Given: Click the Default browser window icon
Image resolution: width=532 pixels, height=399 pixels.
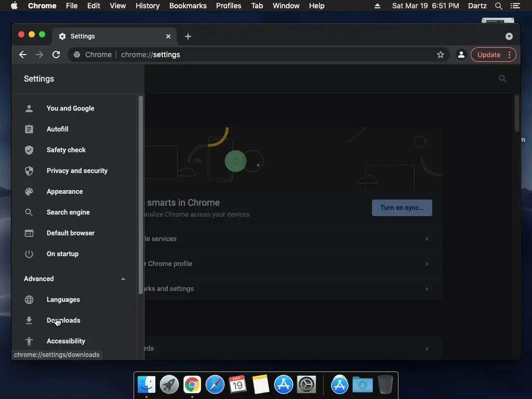Looking at the screenshot, I should click(29, 233).
